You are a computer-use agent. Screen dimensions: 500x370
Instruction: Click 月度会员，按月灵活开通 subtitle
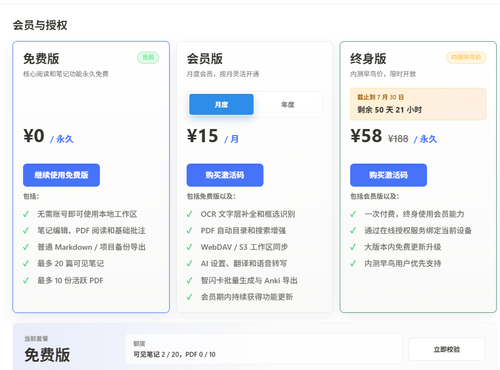[x=223, y=74]
